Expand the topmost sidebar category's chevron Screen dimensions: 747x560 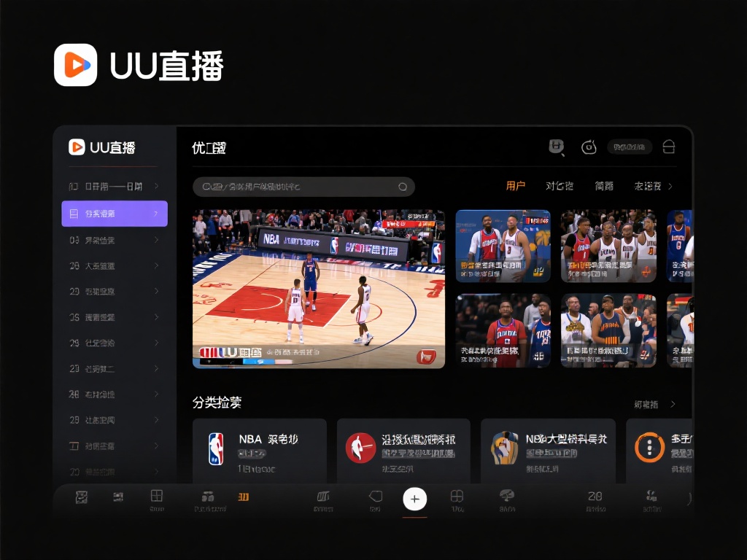[x=156, y=187]
